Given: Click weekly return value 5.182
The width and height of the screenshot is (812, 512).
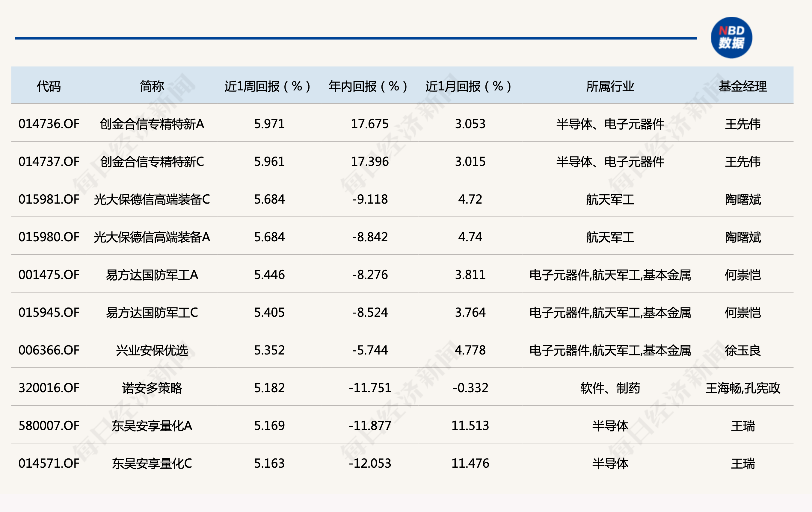Looking at the screenshot, I should pos(269,388).
